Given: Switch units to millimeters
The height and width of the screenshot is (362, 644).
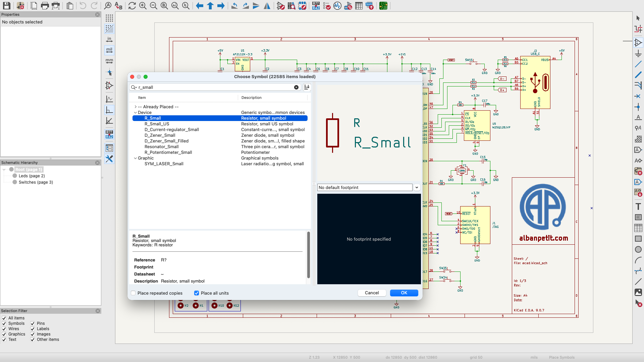Looking at the screenshot, I should click(x=109, y=61).
